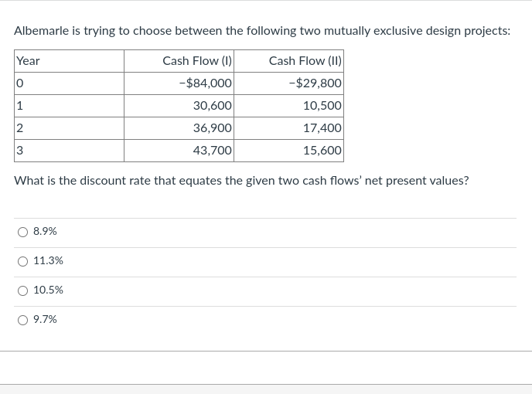Click the 10,500 cash flow cell
The height and width of the screenshot is (394, 532).
288,106
